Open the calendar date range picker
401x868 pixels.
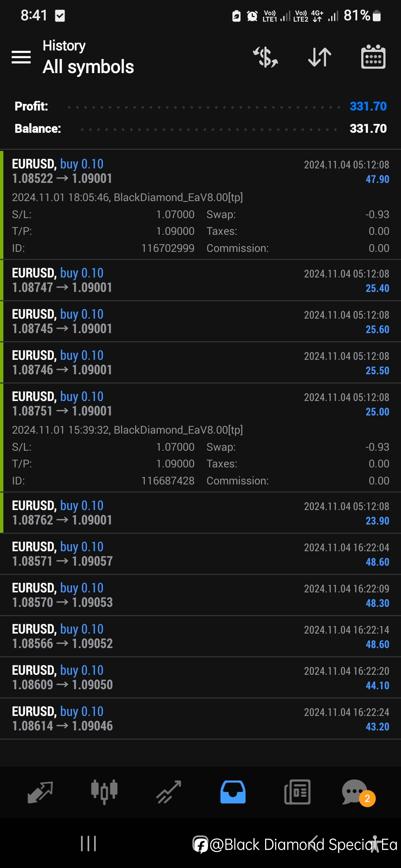click(373, 57)
